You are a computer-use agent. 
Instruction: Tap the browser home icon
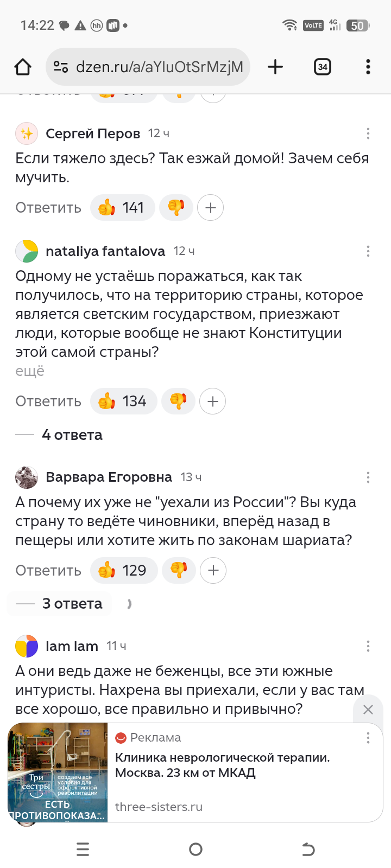pyautogui.click(x=23, y=67)
